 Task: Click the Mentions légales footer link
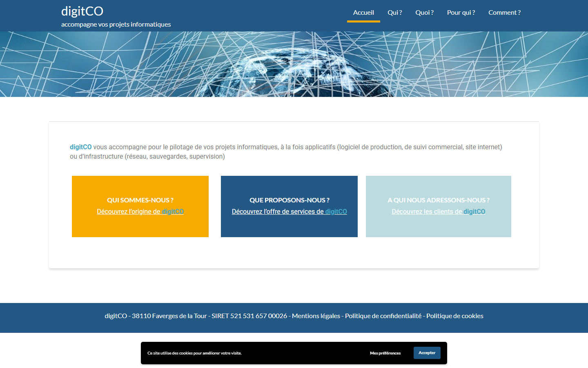click(316, 316)
